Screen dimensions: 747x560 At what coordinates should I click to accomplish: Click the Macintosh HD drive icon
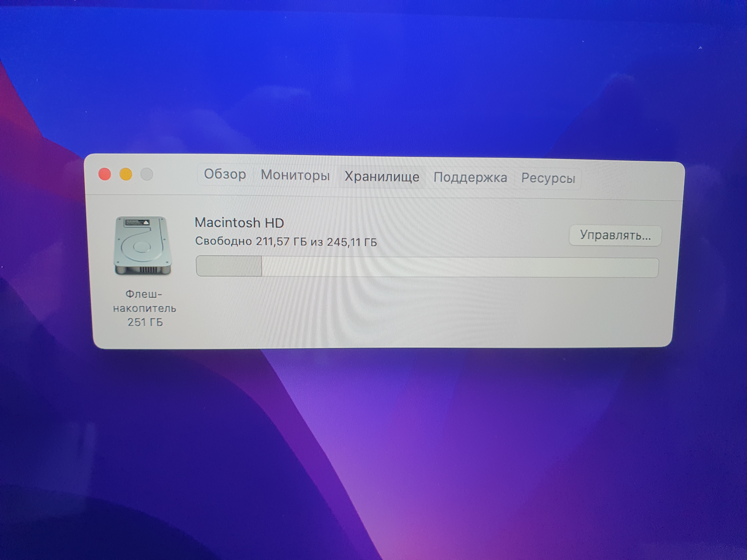point(143,245)
